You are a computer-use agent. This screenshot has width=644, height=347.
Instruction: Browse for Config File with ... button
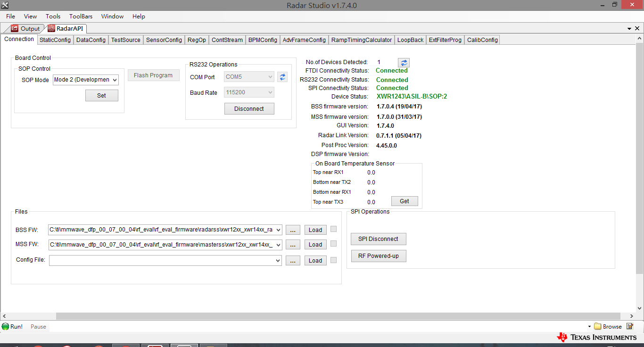tap(293, 261)
